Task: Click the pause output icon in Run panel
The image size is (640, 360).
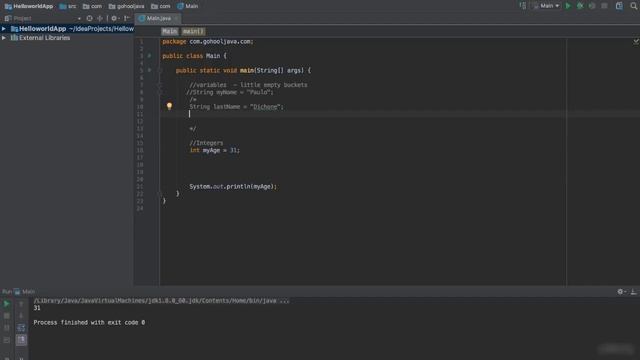Action: click(x=7, y=327)
